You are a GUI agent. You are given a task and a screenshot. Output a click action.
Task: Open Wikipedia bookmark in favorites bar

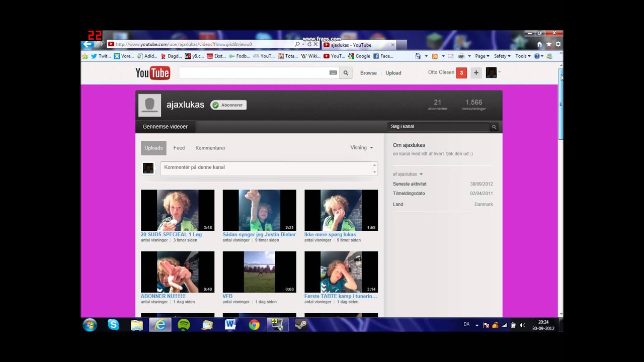coord(311,56)
